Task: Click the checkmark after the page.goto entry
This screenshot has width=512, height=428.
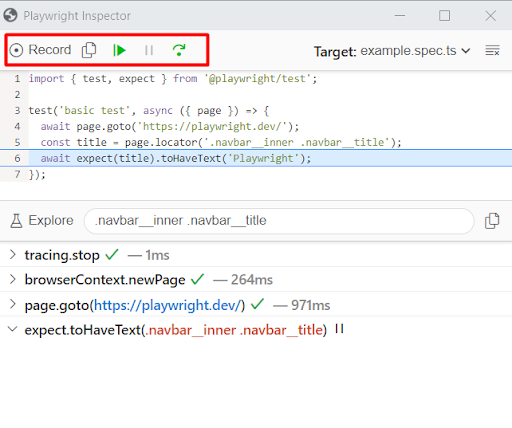Action: pos(257,304)
